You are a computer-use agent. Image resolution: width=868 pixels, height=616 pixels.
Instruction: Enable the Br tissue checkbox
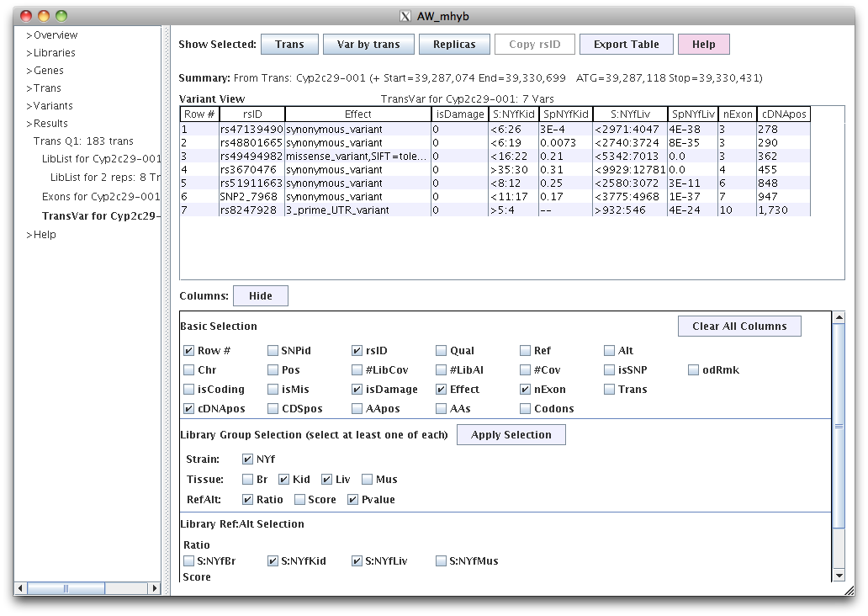click(247, 480)
